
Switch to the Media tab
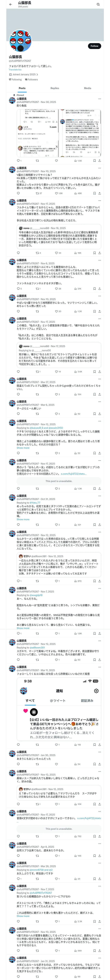88,88
